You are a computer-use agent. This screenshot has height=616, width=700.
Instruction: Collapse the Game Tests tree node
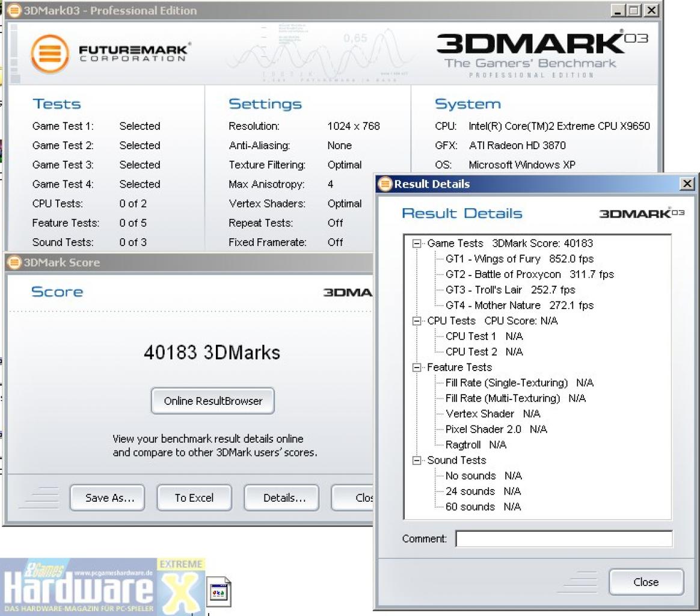(x=417, y=244)
